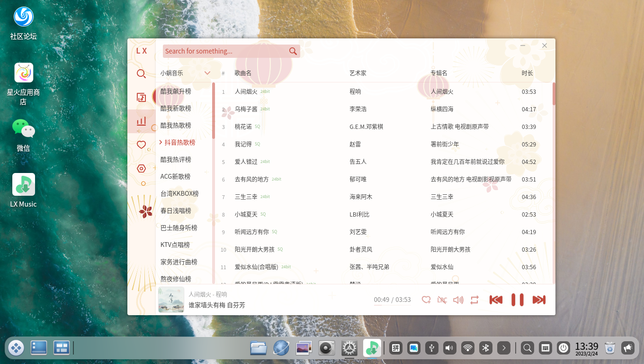Select the search icon in the sidebar
Image resolution: width=644 pixels, height=364 pixels.
141,73
